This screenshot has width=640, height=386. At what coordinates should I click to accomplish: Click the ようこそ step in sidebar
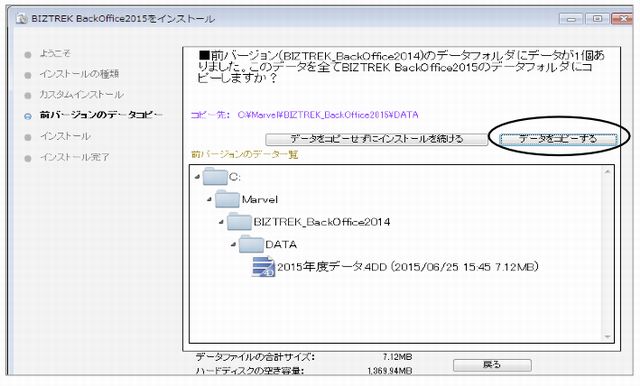pyautogui.click(x=55, y=53)
